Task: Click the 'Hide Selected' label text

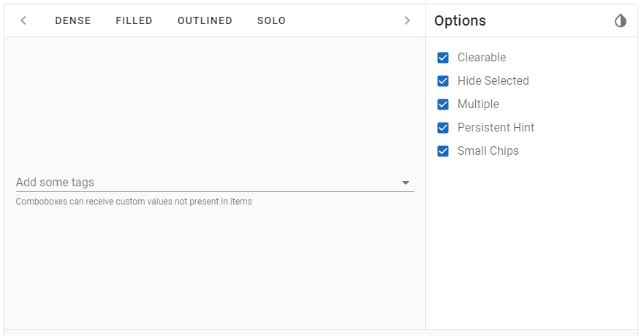Action: point(493,81)
